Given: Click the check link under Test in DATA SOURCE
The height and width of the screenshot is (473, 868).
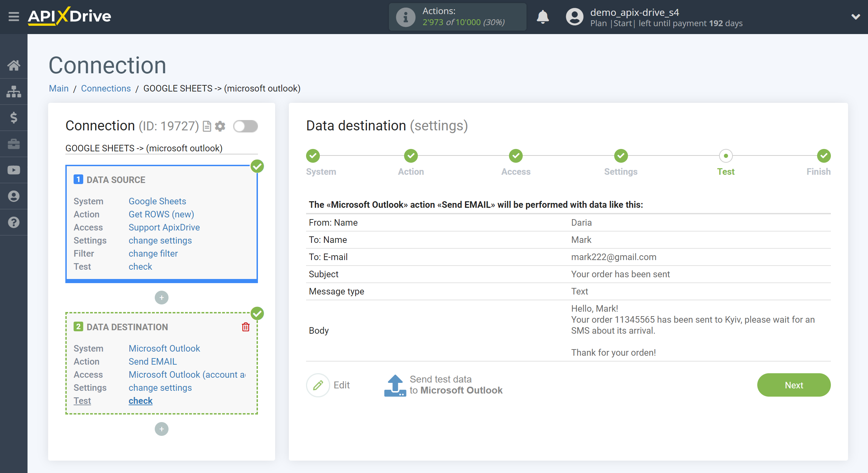Looking at the screenshot, I should pos(140,266).
